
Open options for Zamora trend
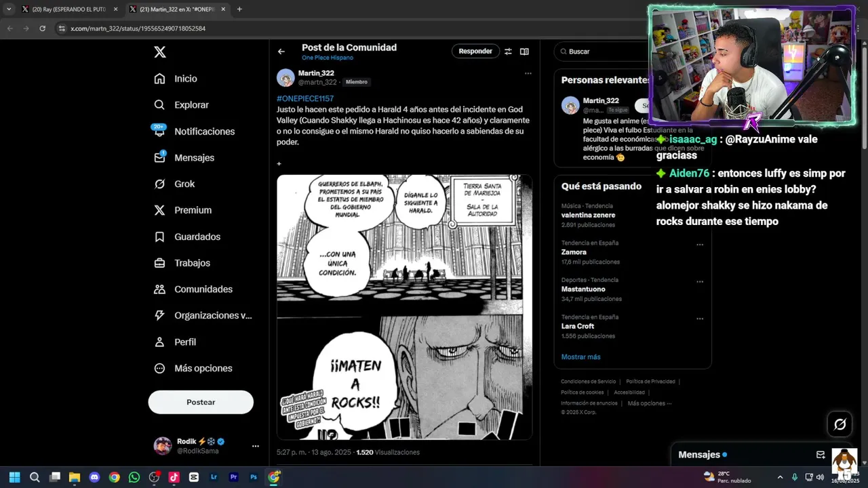click(x=700, y=245)
